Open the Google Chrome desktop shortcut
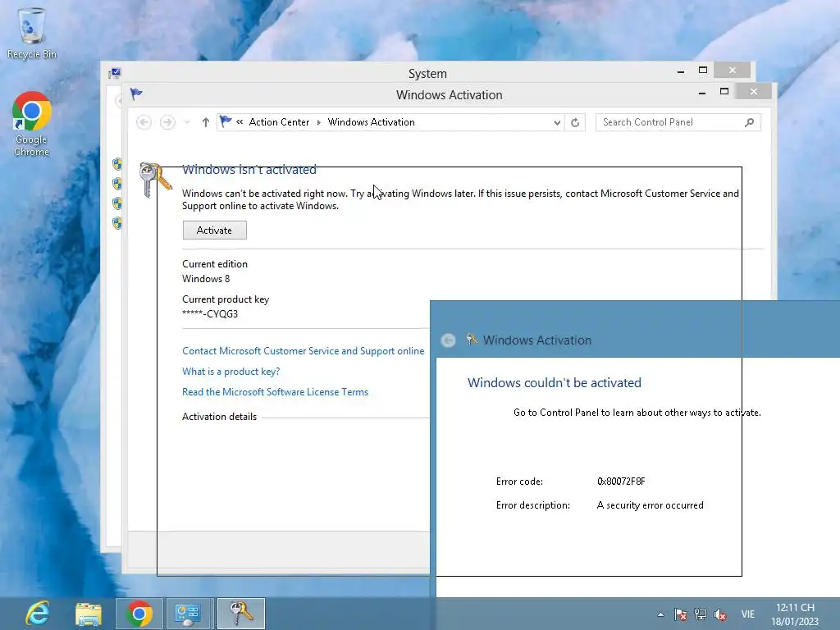 32,124
